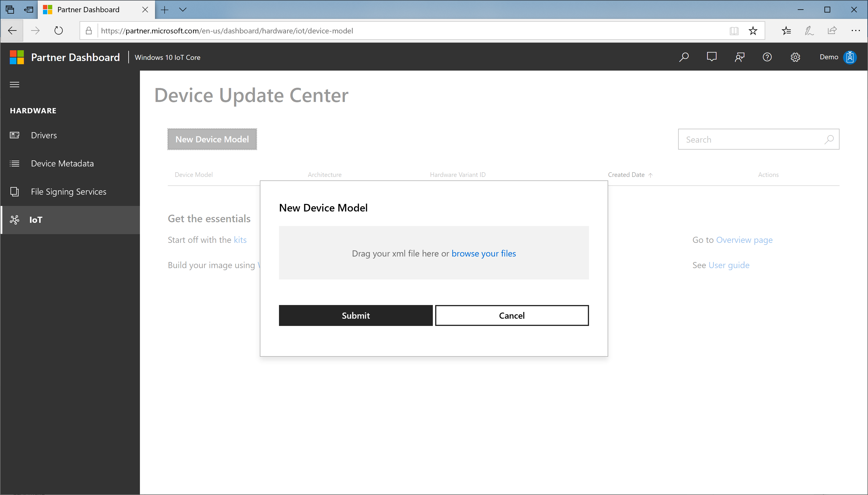
Task: Click the browse your files link
Action: pos(483,253)
